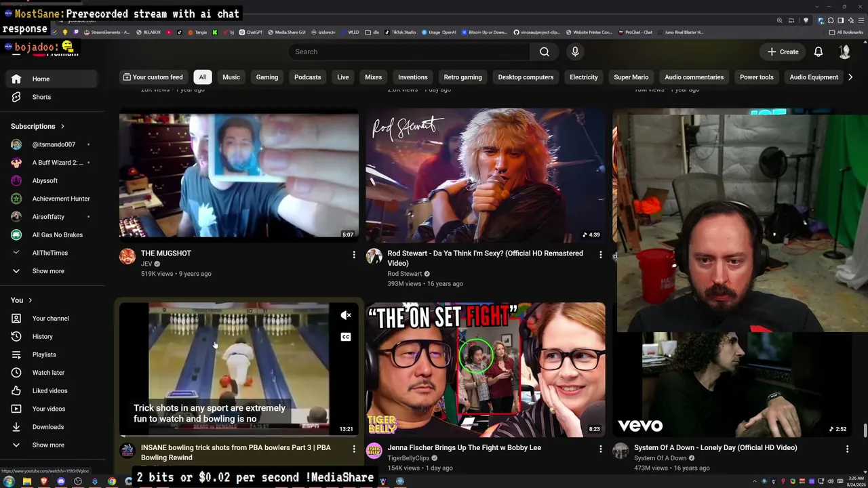Select the Gaming chip
This screenshot has width=868, height=488.
click(x=267, y=77)
